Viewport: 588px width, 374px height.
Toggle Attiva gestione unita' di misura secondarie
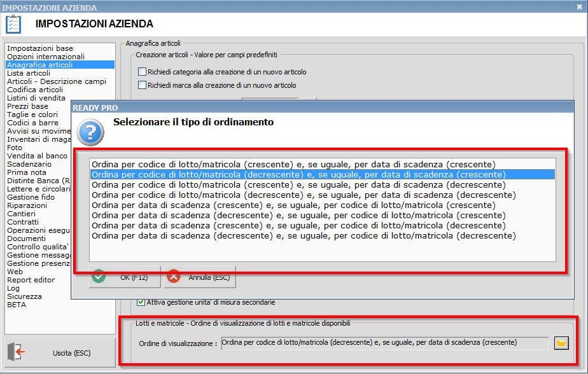(x=141, y=302)
